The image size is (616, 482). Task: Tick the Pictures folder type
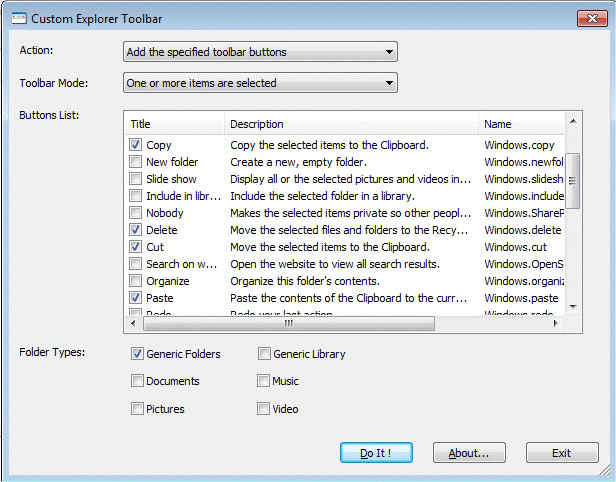[137, 409]
